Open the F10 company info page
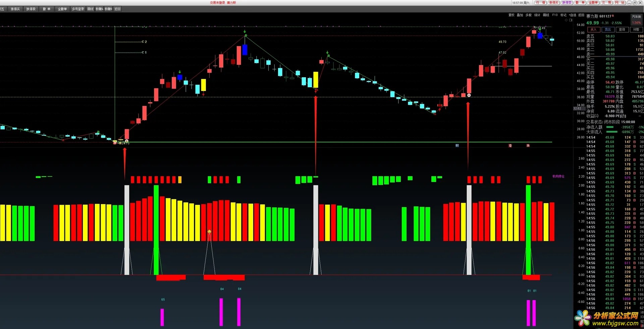Image resolution: width=644 pixels, height=329 pixels. (555, 15)
